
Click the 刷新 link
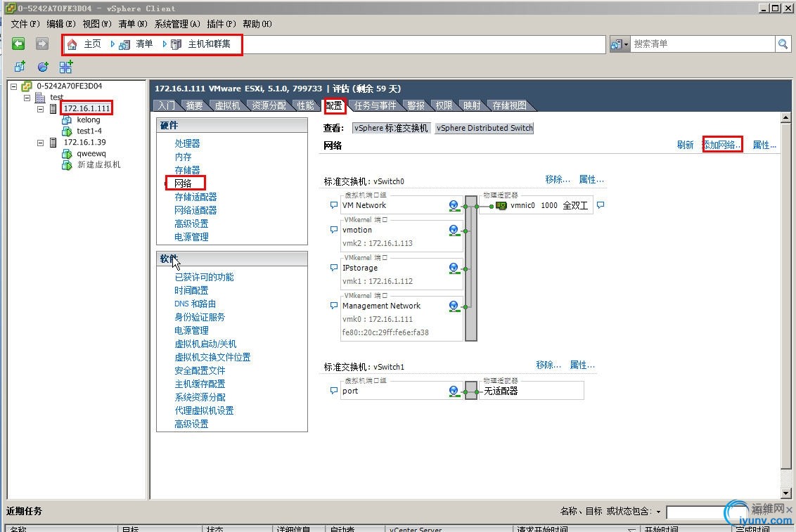(x=686, y=145)
